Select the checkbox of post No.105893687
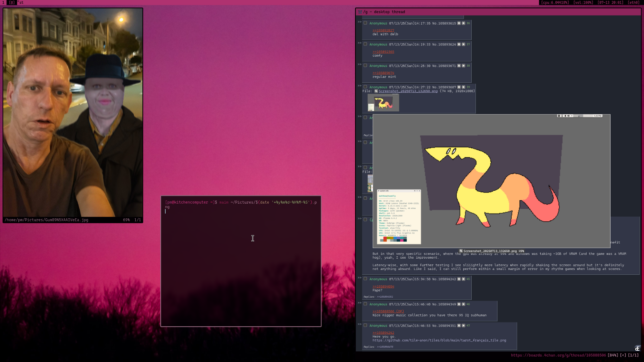The image size is (644, 362). [365, 87]
